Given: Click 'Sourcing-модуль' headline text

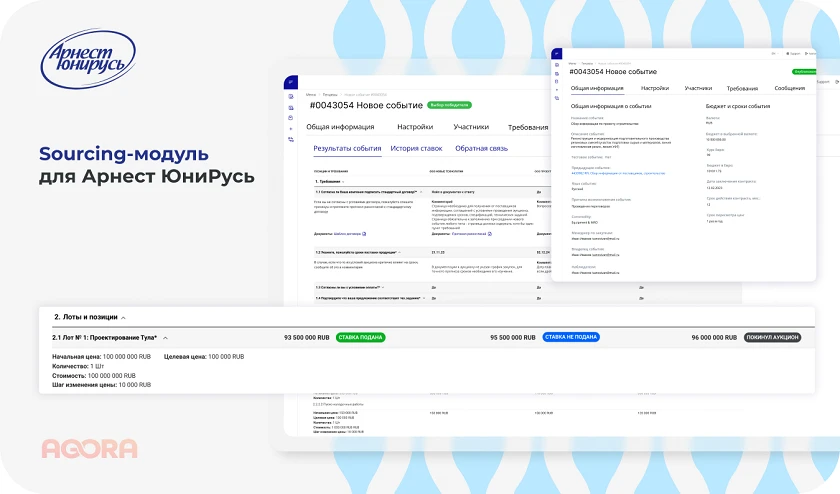Looking at the screenshot, I should tap(124, 154).
